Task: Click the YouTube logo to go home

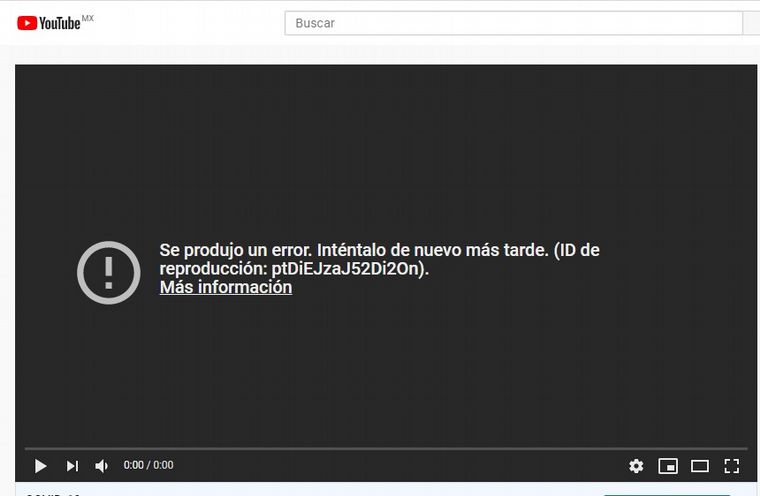Action: pyautogui.click(x=48, y=23)
